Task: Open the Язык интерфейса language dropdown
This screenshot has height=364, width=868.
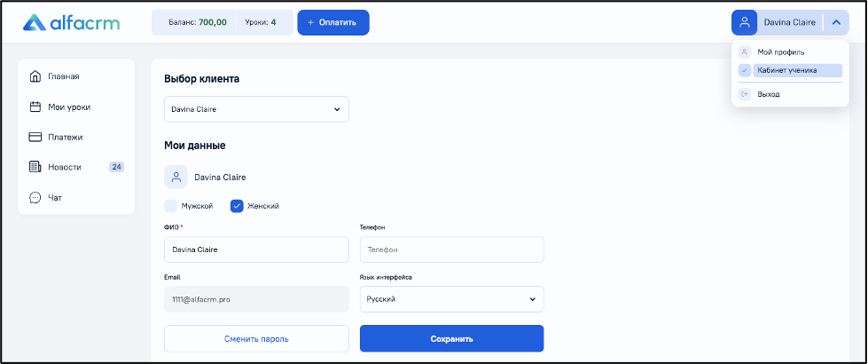Action: (451, 299)
